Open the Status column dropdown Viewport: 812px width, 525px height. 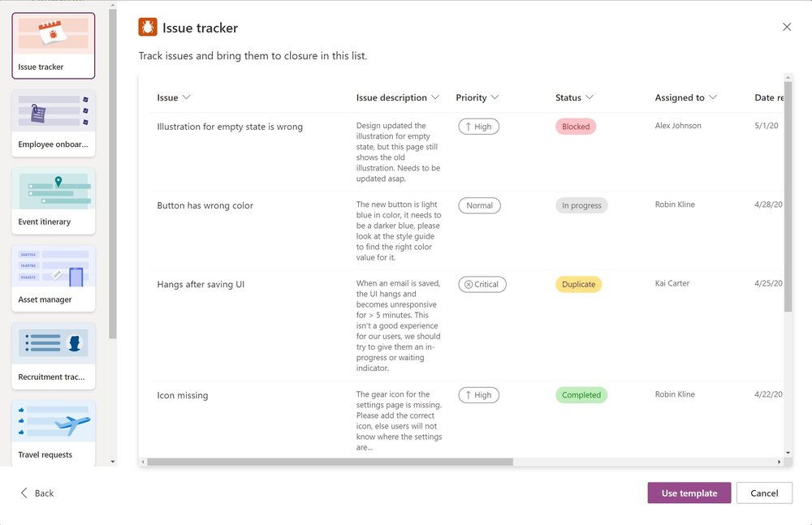[589, 97]
